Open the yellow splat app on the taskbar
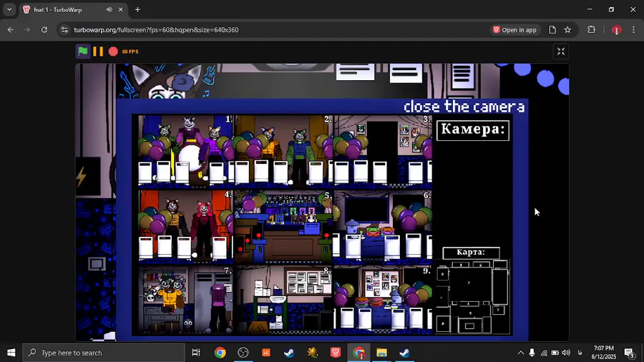The width and height of the screenshot is (644, 362). 312,353
